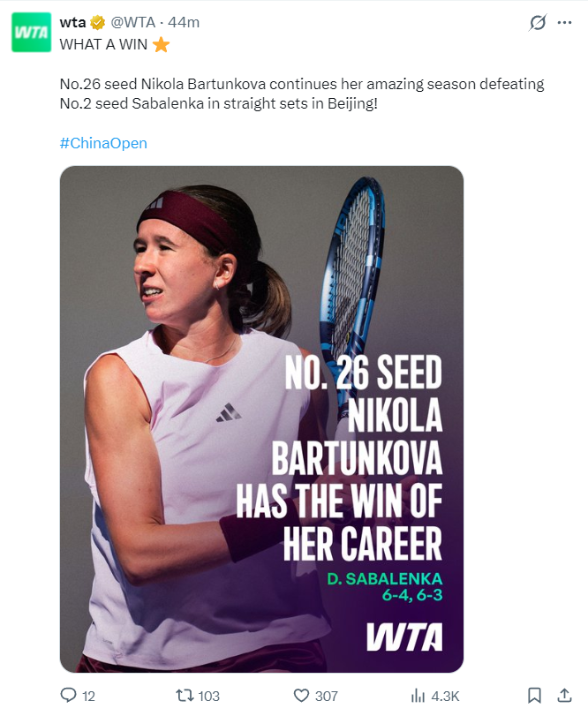Click the reply speech bubble icon

coord(69,695)
